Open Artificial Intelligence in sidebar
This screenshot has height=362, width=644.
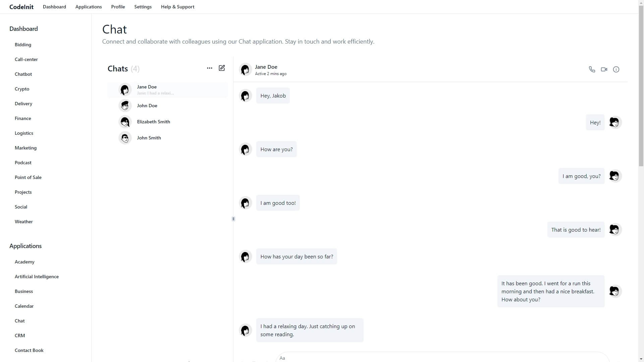[37, 277]
